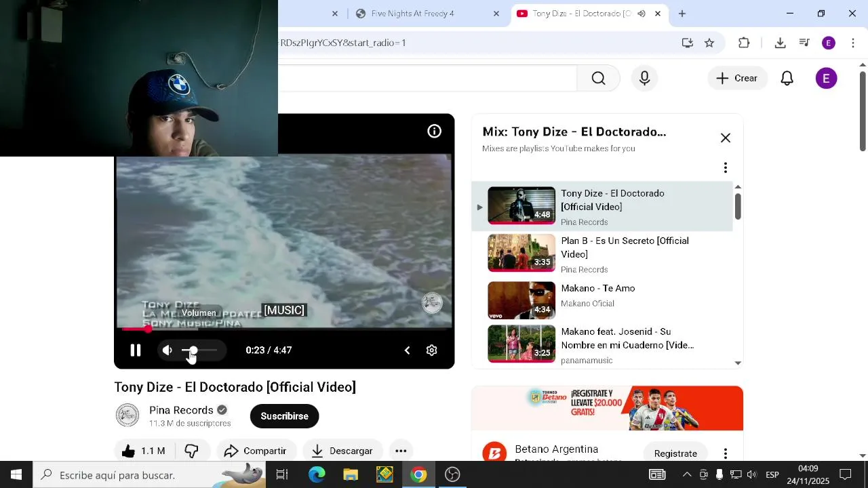868x488 pixels.
Task: Open YouTube account avatar E
Action: pyautogui.click(x=826, y=79)
